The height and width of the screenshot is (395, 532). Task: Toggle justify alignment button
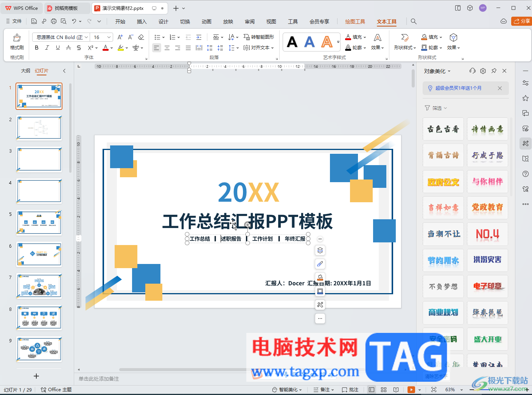pyautogui.click(x=188, y=48)
